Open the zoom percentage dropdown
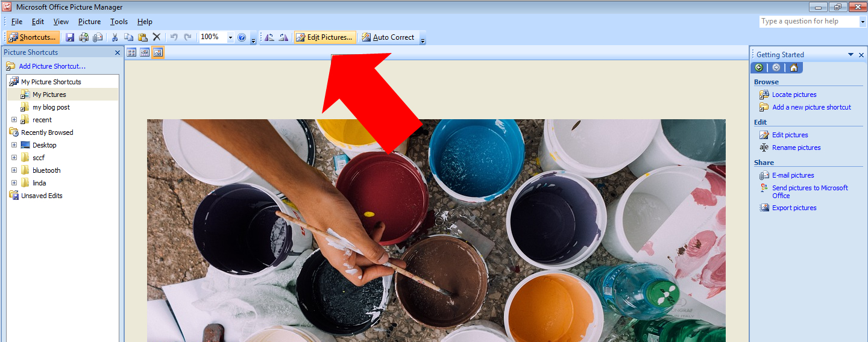 [230, 37]
